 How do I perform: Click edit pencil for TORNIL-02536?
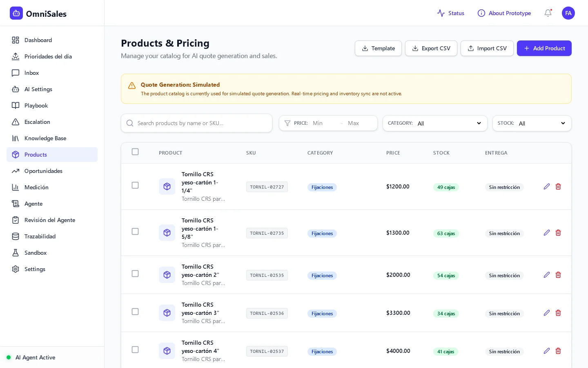(547, 313)
